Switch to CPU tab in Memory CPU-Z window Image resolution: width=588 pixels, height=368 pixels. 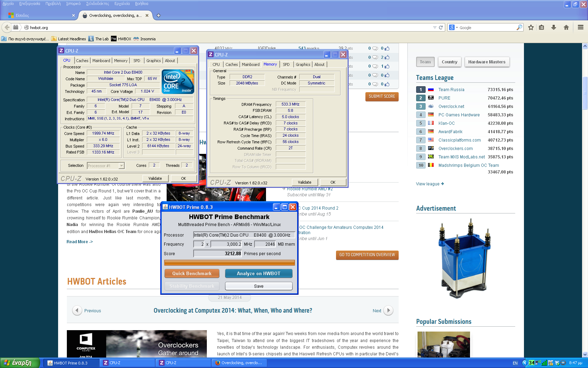tap(216, 64)
